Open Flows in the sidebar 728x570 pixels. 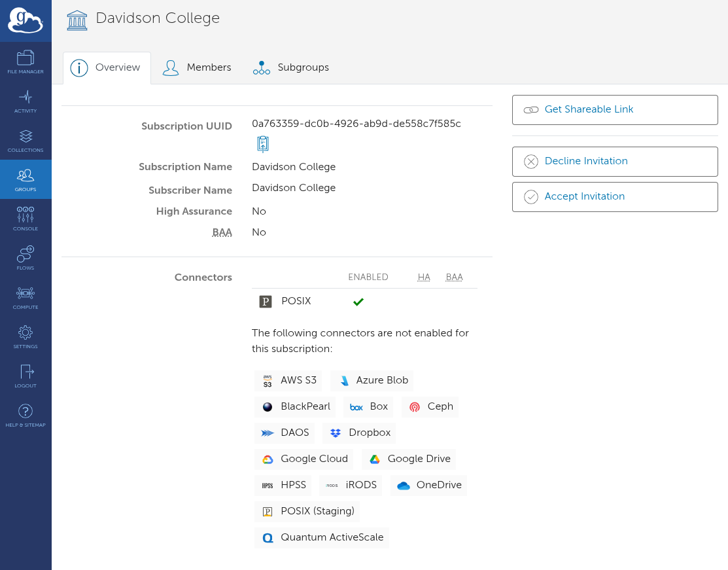[x=26, y=258]
